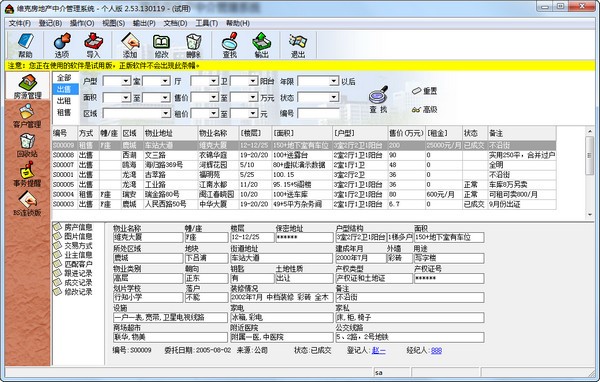The image size is (600, 382).
Task: Click the listing table vertical scrollbar
Action: coord(590,173)
